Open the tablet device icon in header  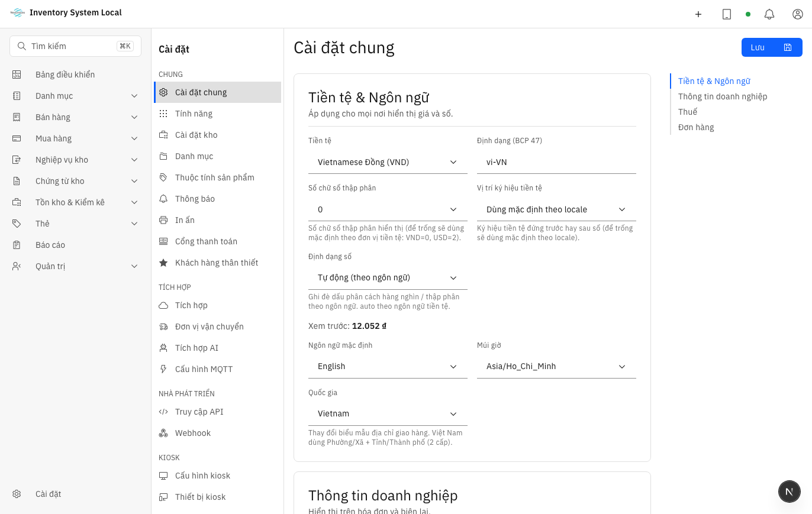click(x=727, y=14)
